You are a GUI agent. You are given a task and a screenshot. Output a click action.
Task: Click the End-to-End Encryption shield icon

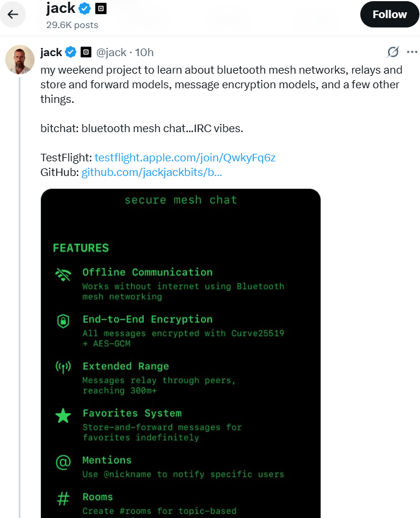pyautogui.click(x=63, y=321)
